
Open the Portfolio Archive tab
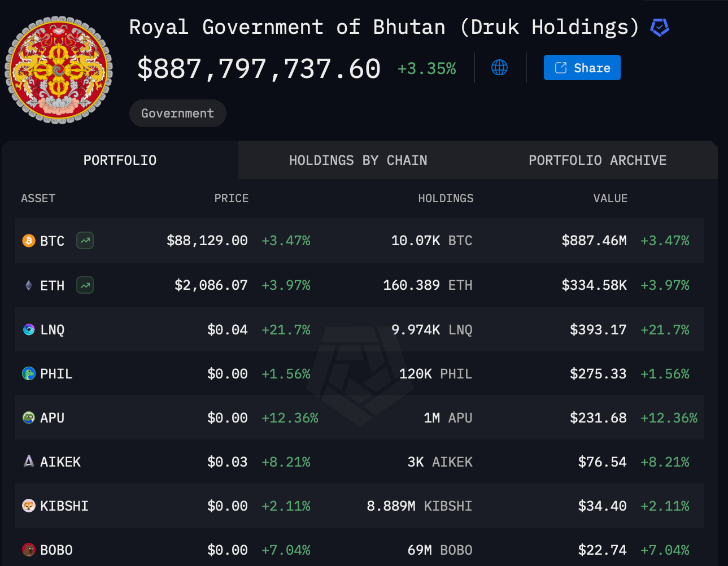(x=598, y=160)
